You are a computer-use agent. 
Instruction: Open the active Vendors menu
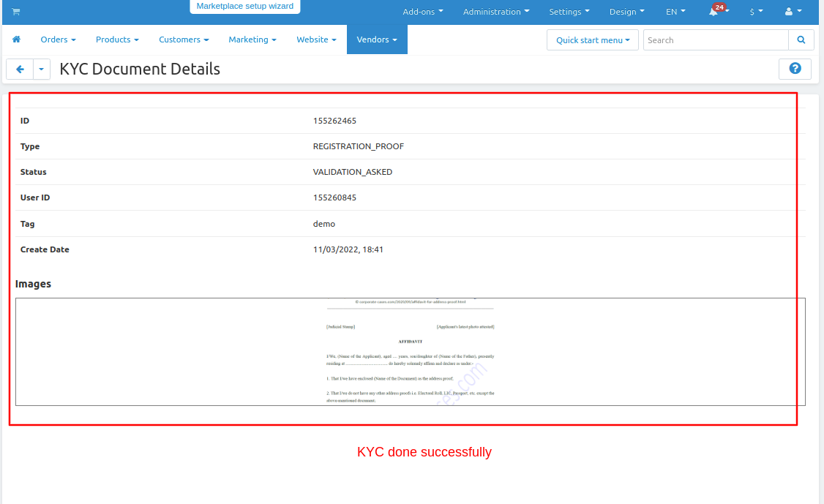pyautogui.click(x=377, y=40)
